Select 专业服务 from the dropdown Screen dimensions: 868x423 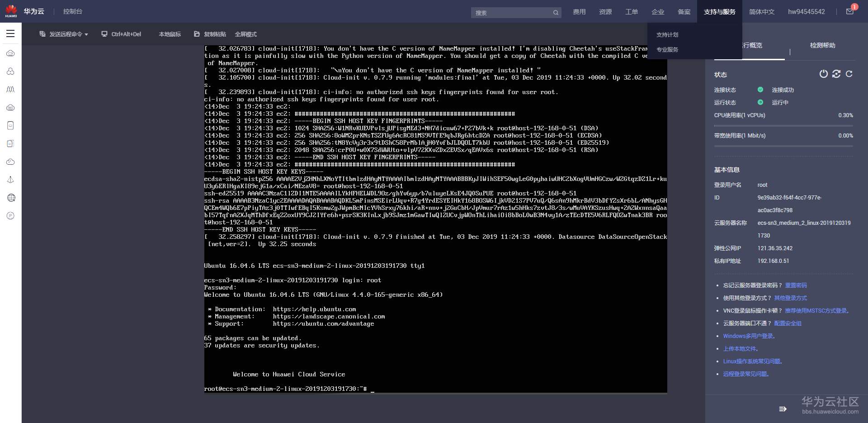click(x=667, y=50)
